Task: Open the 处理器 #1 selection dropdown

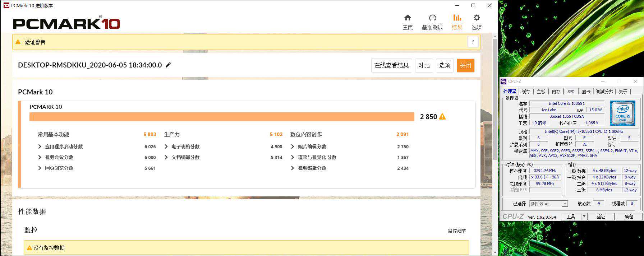Action: click(x=565, y=204)
